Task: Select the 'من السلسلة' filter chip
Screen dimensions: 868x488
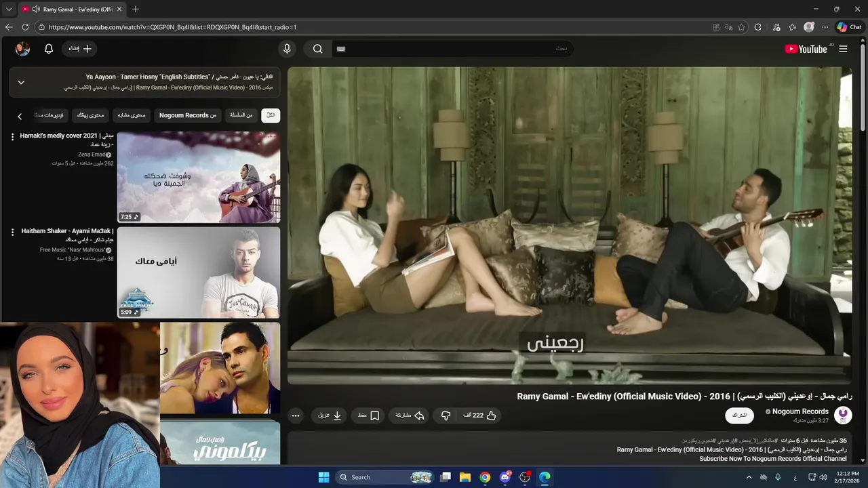Action: pyautogui.click(x=241, y=115)
